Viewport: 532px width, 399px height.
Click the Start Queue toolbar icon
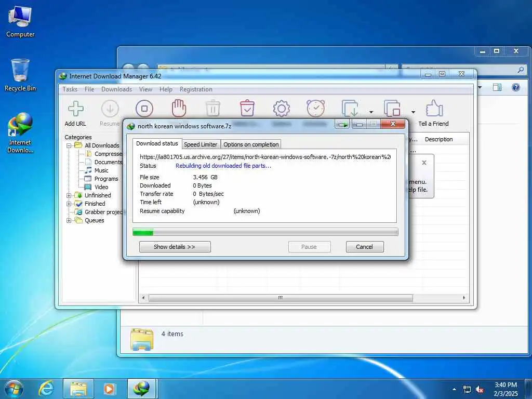pyautogui.click(x=350, y=109)
